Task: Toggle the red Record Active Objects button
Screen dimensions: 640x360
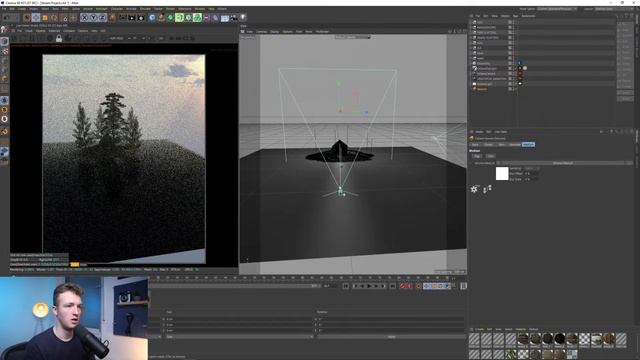Action: click(402, 286)
